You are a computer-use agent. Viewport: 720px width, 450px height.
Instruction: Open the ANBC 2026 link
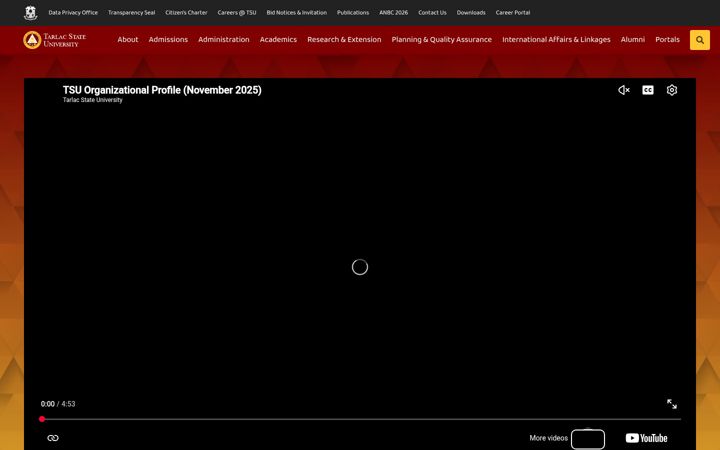tap(393, 13)
